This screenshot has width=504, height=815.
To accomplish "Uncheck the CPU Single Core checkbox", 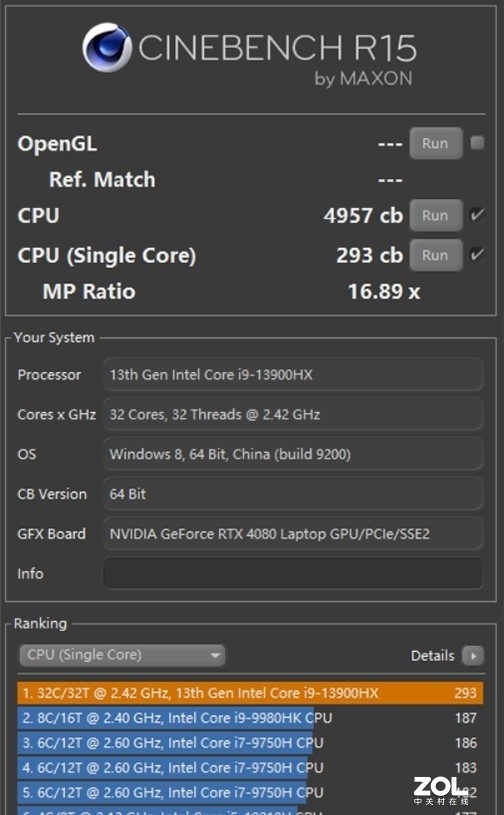I will pos(477,255).
